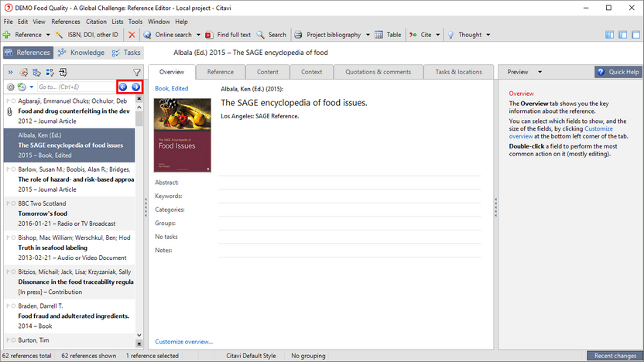
Task: Click the categories filter icon
Action: (x=37, y=73)
